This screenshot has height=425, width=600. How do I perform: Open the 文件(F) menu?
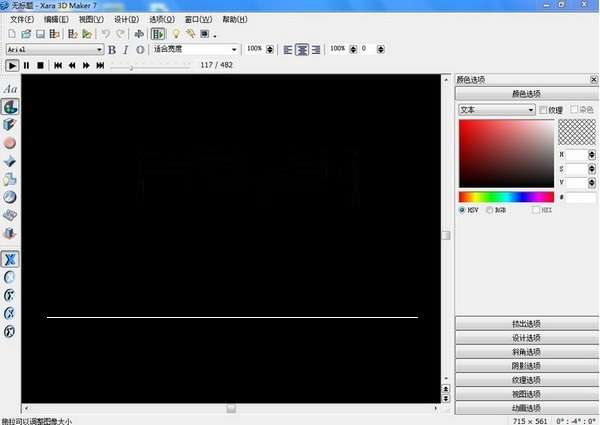21,19
